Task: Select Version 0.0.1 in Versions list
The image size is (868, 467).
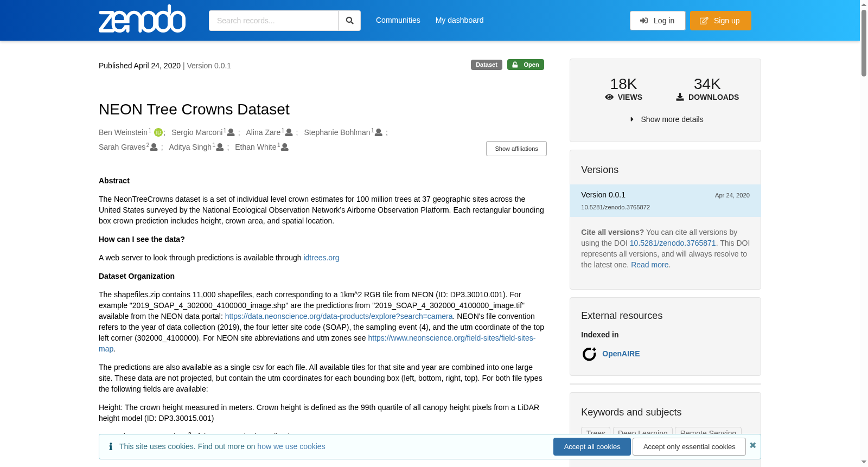Action: coord(665,201)
